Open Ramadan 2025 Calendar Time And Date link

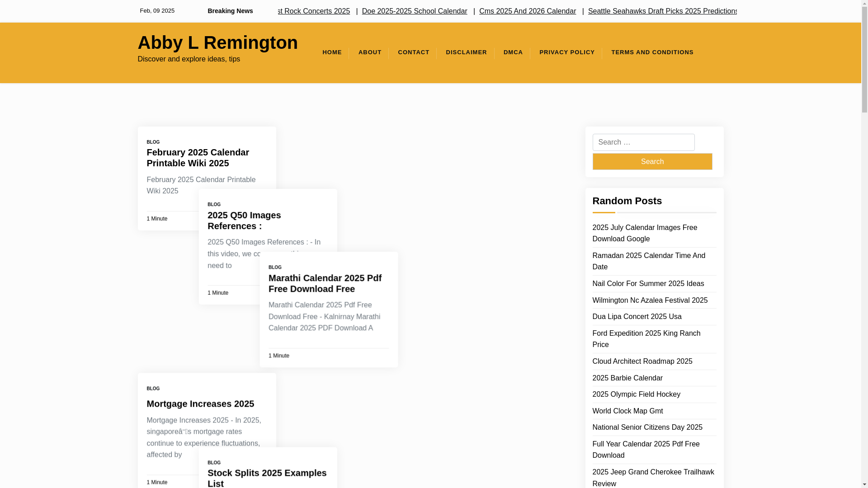click(x=649, y=261)
